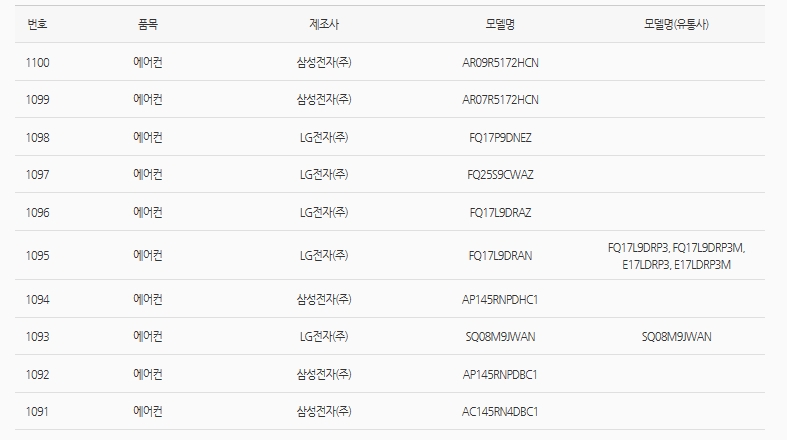Click the 품목 column header
This screenshot has width=787, height=440.
148,24
